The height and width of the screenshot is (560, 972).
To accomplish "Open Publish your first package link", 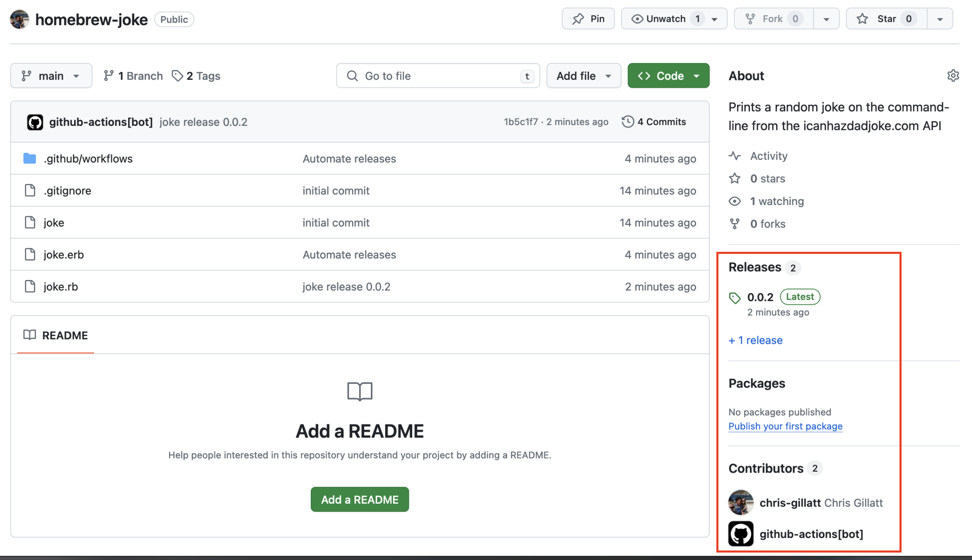I will 785,426.
